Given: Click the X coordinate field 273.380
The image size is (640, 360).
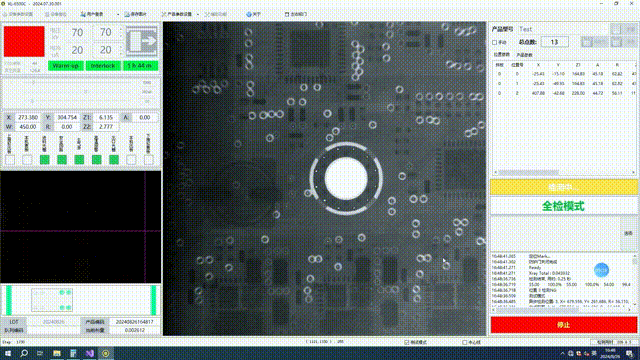Looking at the screenshot, I should point(28,118).
